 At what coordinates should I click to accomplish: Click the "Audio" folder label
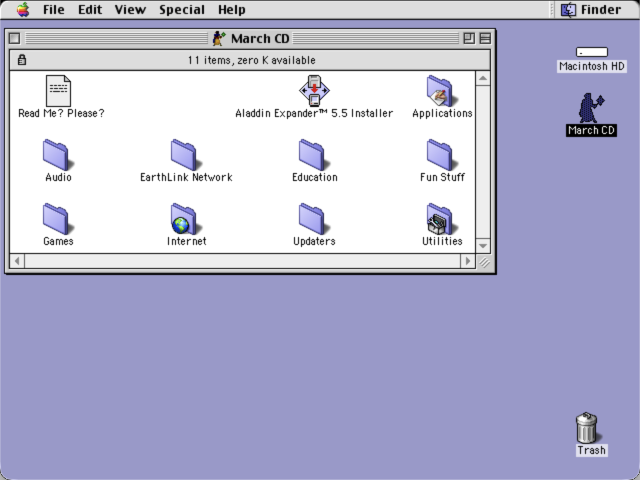[x=58, y=177]
